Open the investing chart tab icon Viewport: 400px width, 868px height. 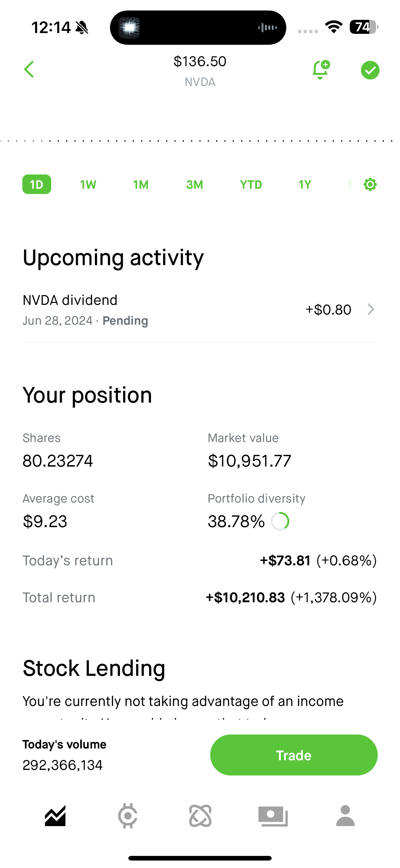55,816
